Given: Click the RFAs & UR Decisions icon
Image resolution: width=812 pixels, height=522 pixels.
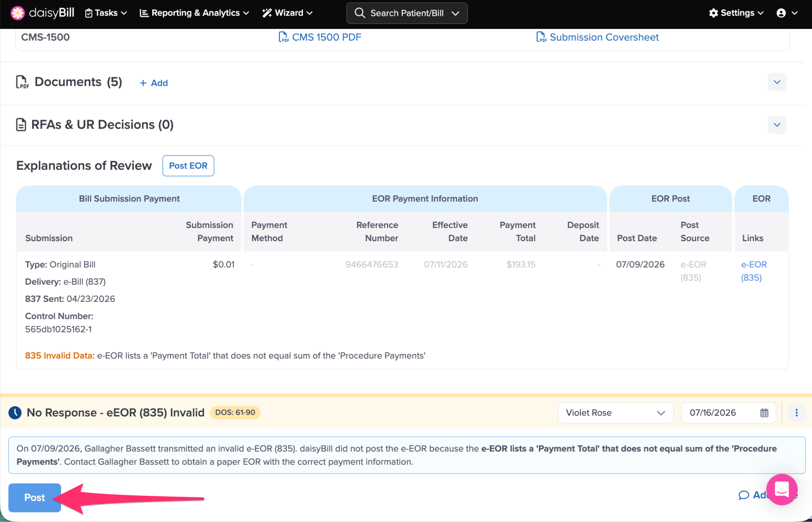Looking at the screenshot, I should coord(21,125).
